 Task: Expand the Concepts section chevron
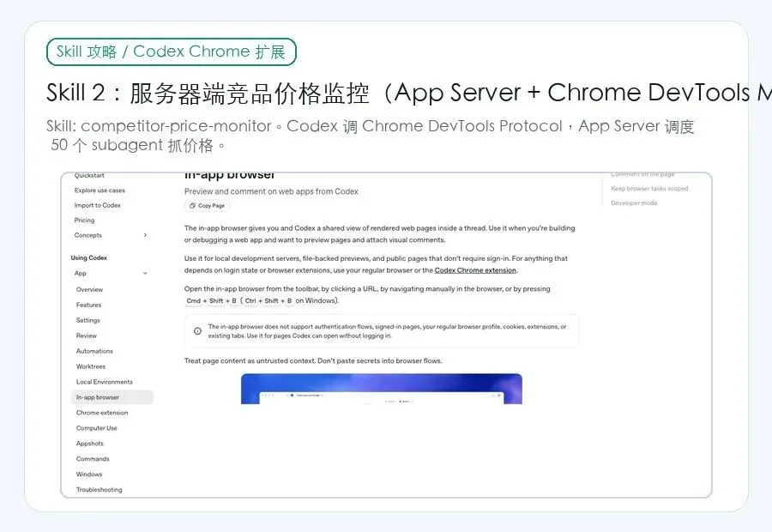[x=145, y=235]
